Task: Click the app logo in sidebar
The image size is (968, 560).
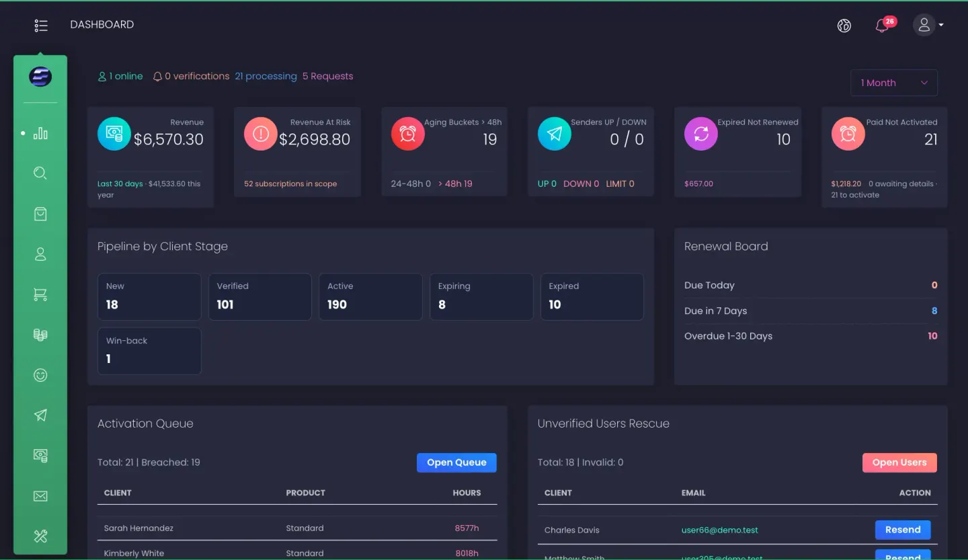Action: [40, 77]
